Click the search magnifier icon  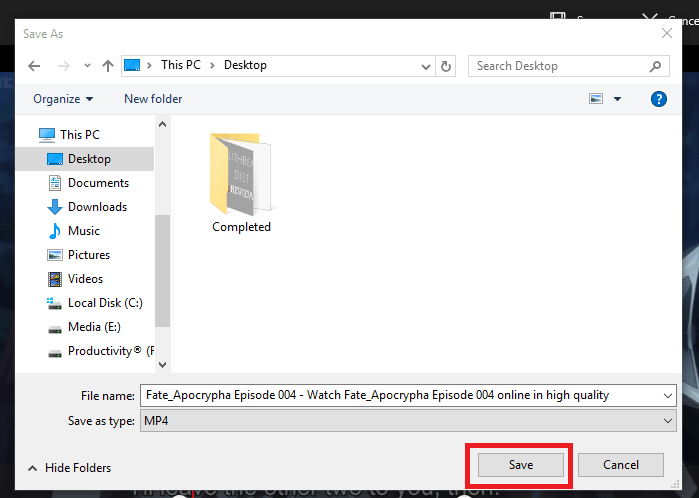[x=655, y=66]
